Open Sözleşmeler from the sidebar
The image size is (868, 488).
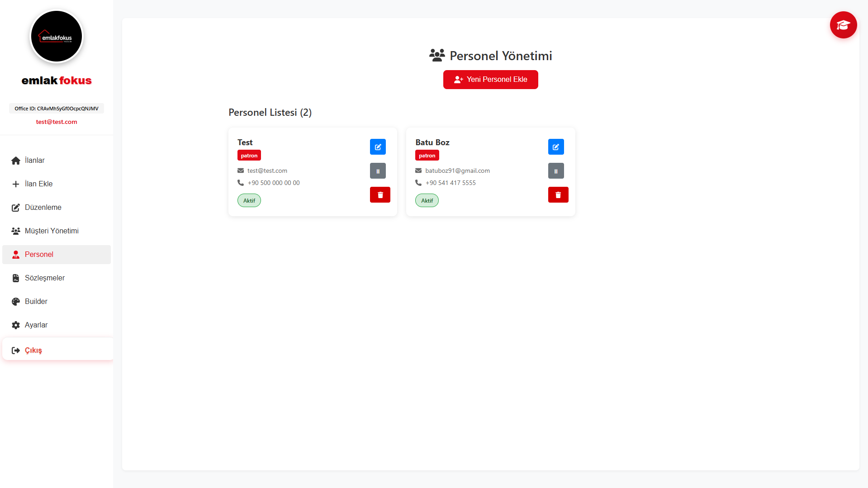[x=44, y=278]
